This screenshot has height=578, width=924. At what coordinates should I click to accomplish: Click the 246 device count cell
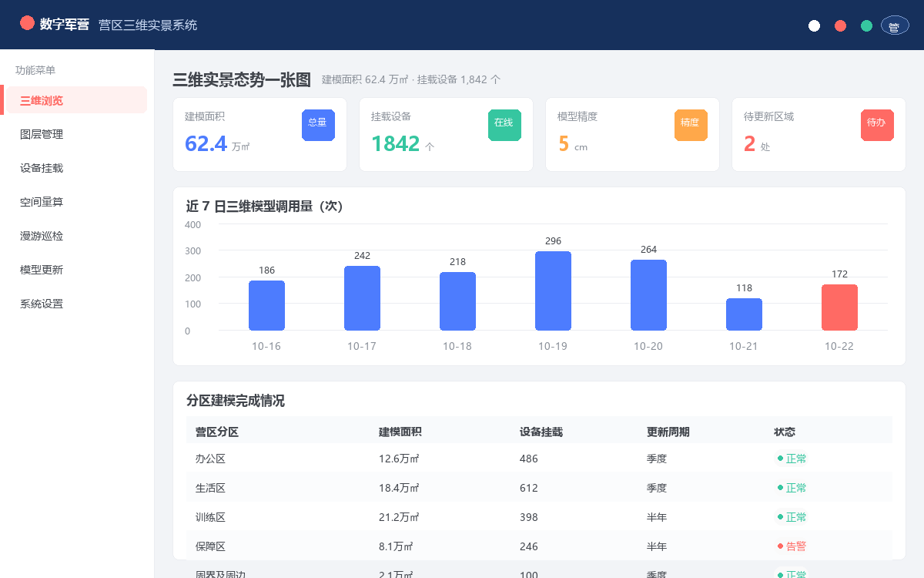click(x=529, y=546)
